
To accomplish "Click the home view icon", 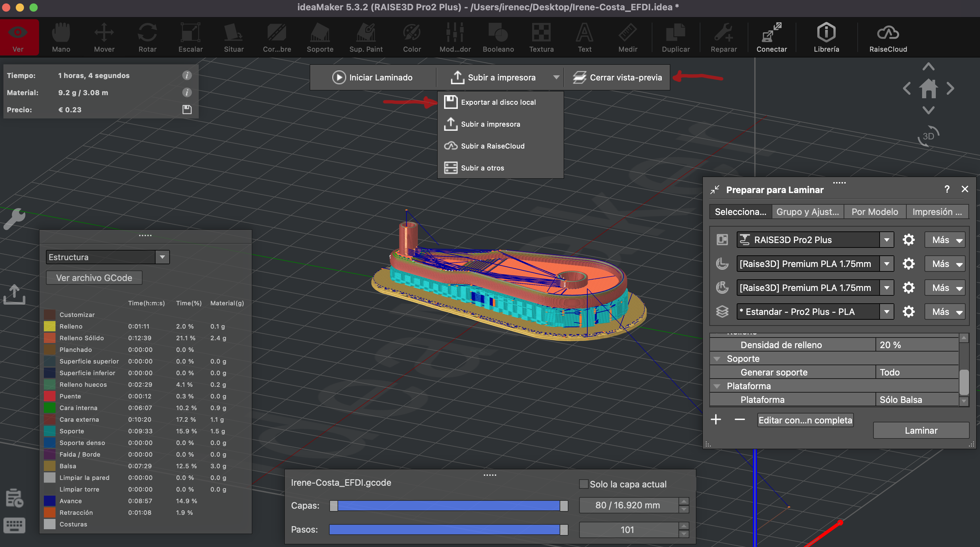I will pyautogui.click(x=928, y=89).
